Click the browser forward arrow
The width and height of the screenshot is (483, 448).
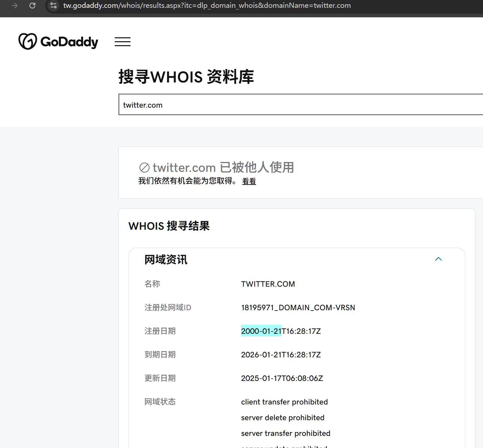[14, 6]
